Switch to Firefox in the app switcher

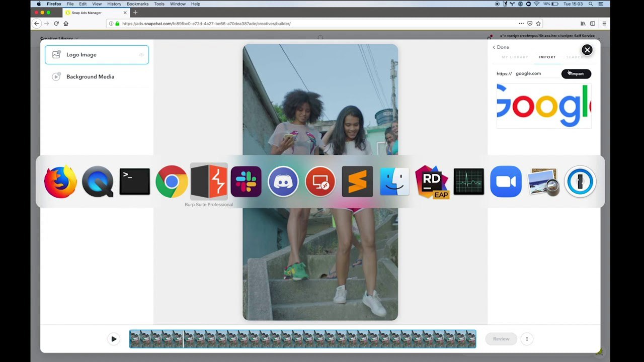[60, 182]
